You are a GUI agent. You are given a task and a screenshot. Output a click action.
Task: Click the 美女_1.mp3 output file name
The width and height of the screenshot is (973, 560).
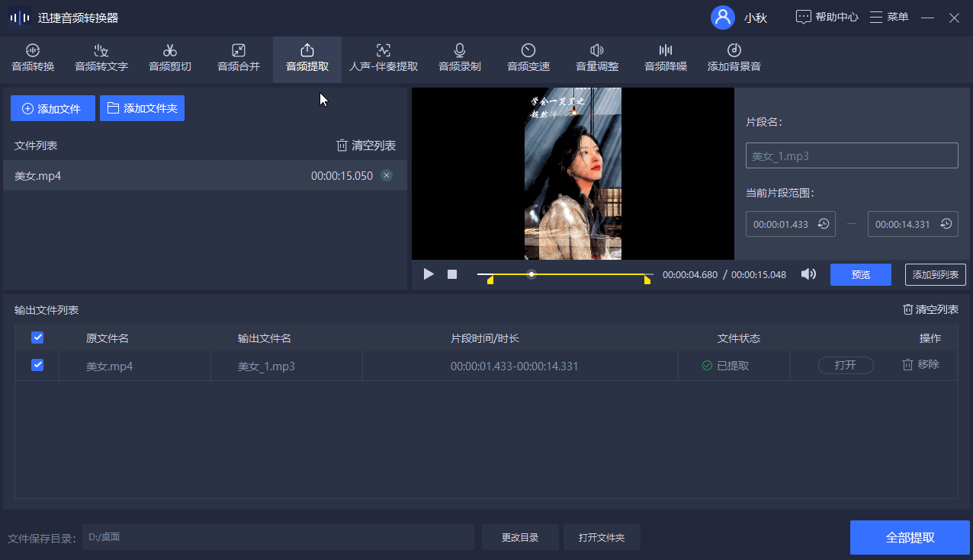[x=266, y=366]
